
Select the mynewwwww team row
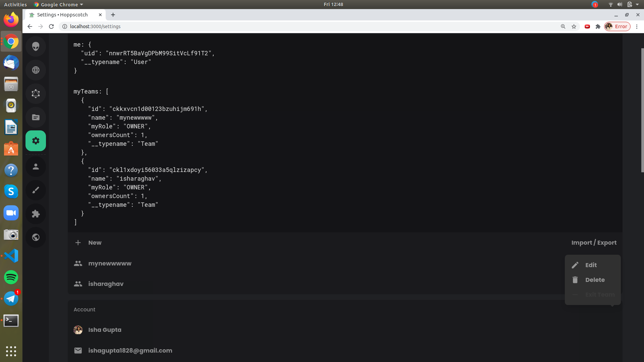pyautogui.click(x=110, y=263)
